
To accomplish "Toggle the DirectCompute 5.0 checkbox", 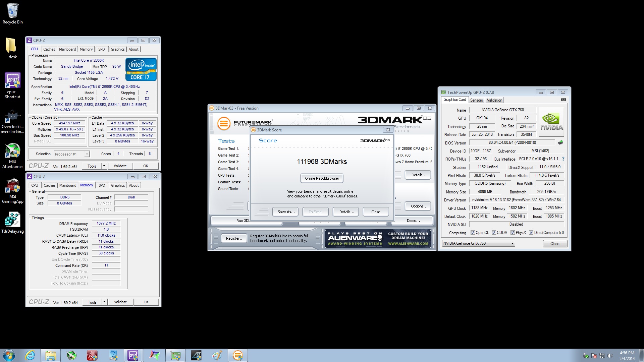I will pos(531,232).
